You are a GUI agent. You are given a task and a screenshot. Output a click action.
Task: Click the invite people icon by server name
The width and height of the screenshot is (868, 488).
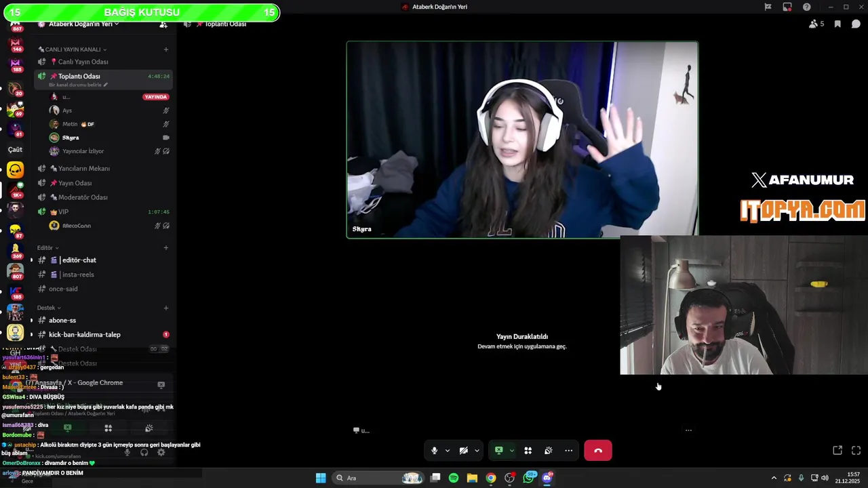163,24
